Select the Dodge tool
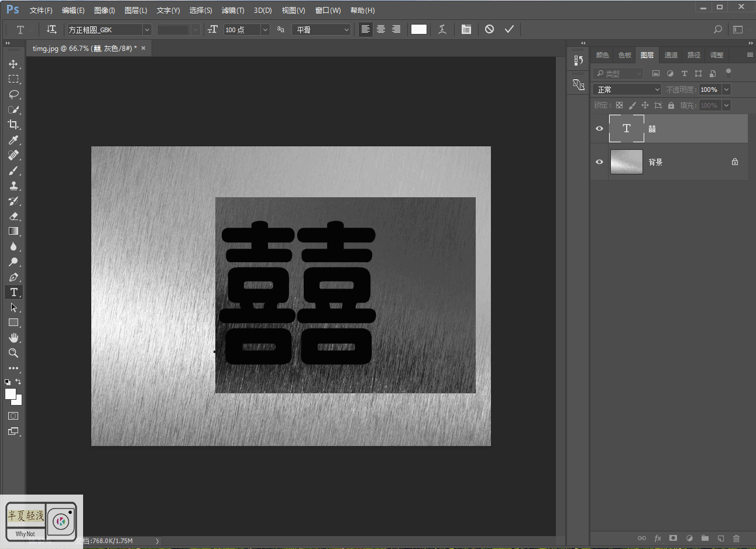Image resolution: width=756 pixels, height=549 pixels. [13, 262]
